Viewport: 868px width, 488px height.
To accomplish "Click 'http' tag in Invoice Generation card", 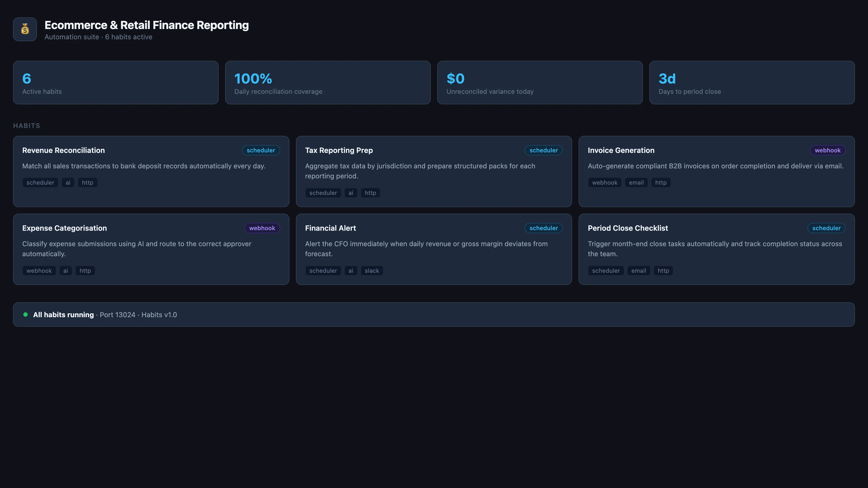I will click(x=661, y=182).
